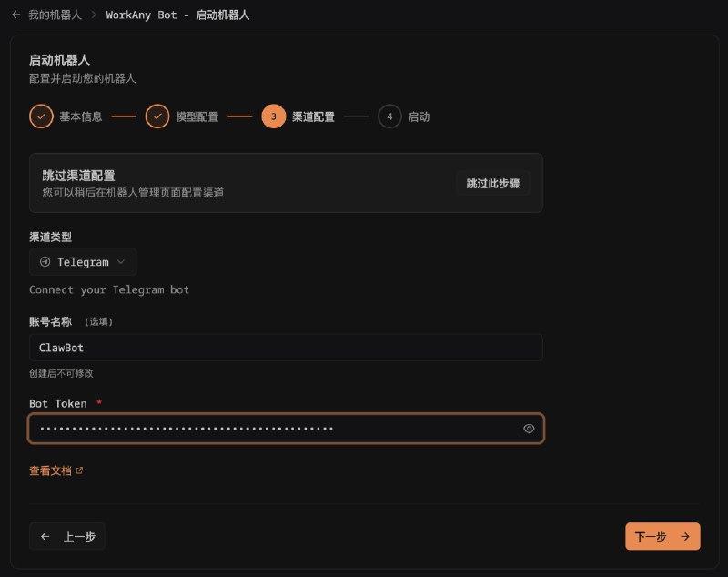Click the 账号名称 field showing ClawBot
The image size is (728, 577).
click(x=286, y=347)
